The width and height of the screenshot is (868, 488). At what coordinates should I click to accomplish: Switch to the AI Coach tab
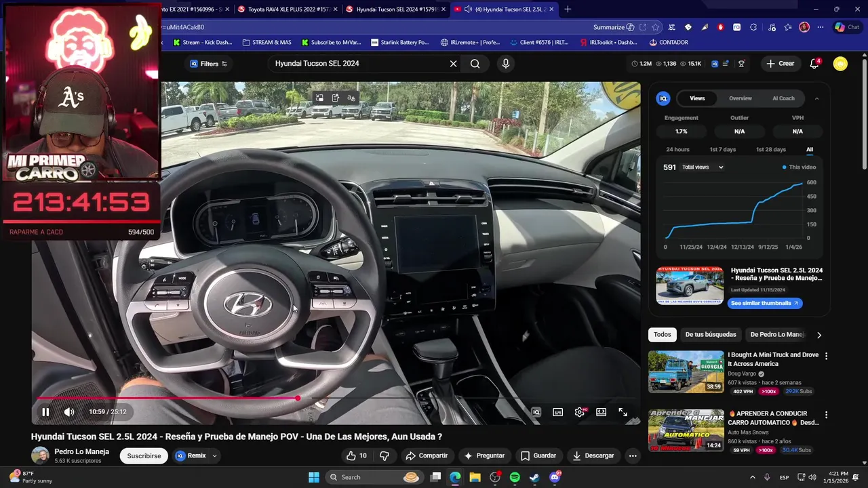pyautogui.click(x=783, y=98)
